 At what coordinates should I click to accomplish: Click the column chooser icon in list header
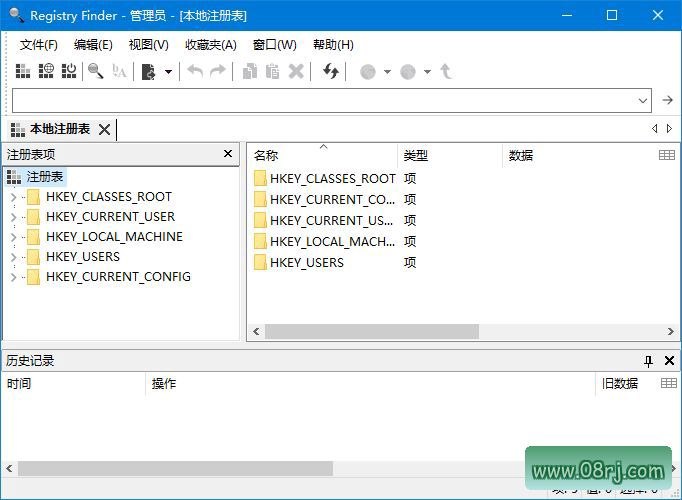667,155
